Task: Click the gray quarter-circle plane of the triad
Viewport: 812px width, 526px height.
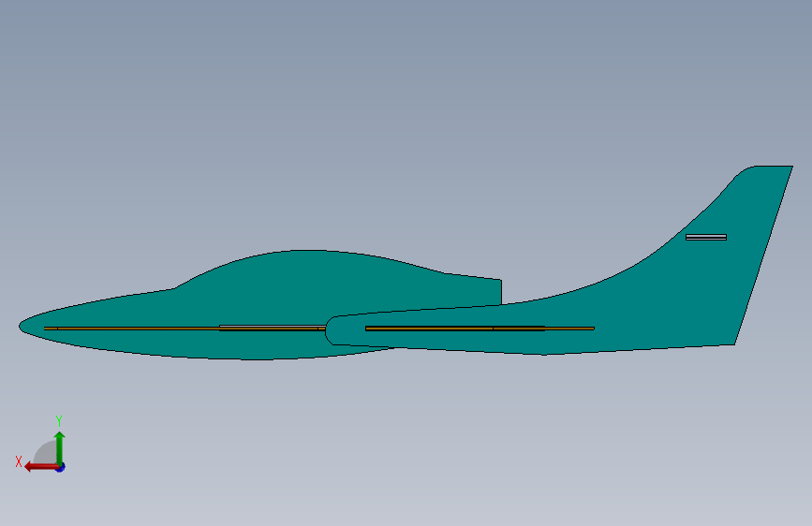Action: [x=47, y=452]
